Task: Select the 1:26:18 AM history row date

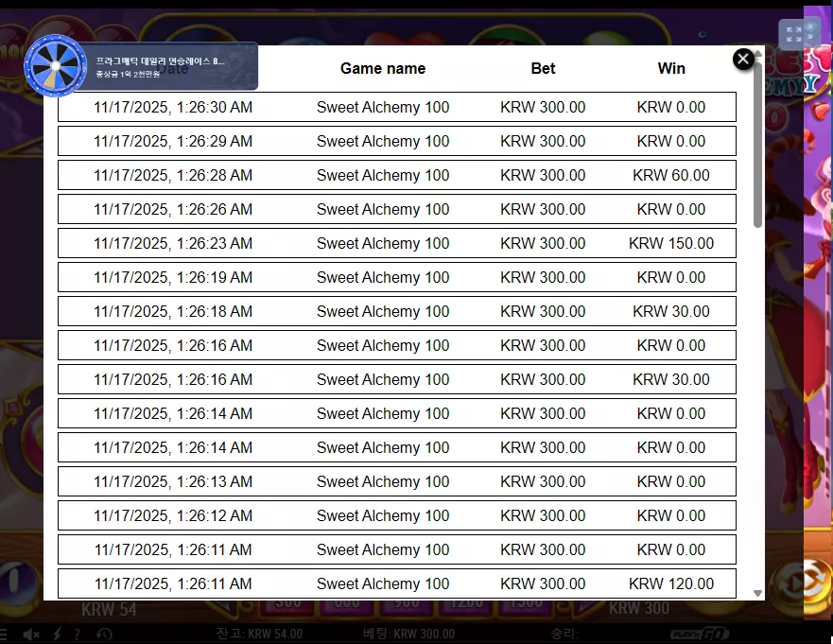Action: point(173,311)
